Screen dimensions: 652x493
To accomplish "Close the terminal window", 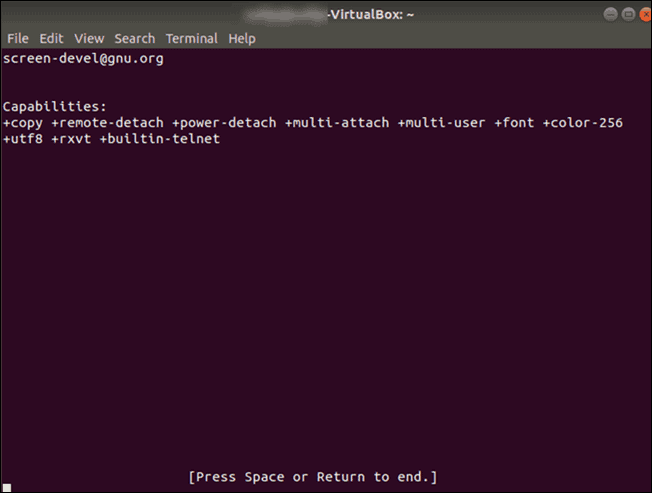I will tap(645, 15).
